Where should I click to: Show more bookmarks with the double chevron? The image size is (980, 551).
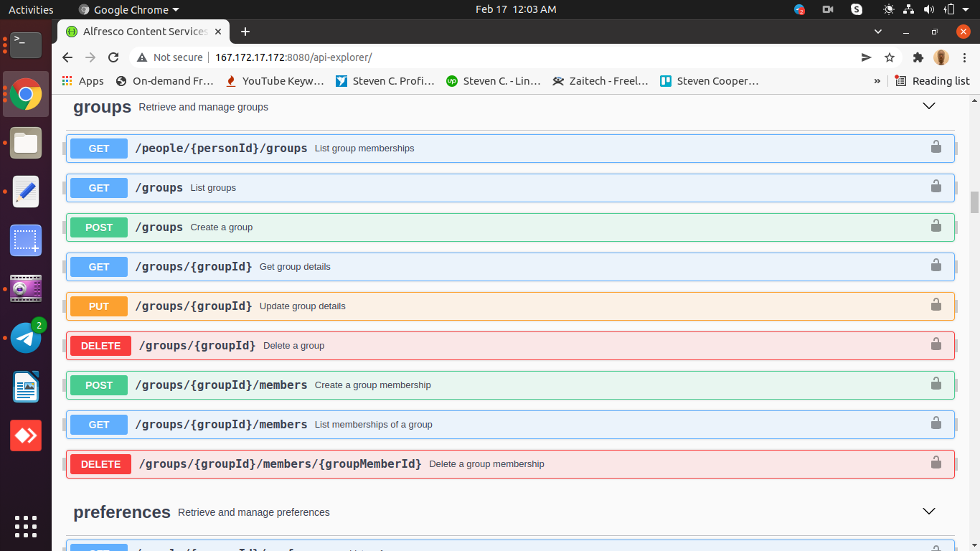(x=877, y=81)
